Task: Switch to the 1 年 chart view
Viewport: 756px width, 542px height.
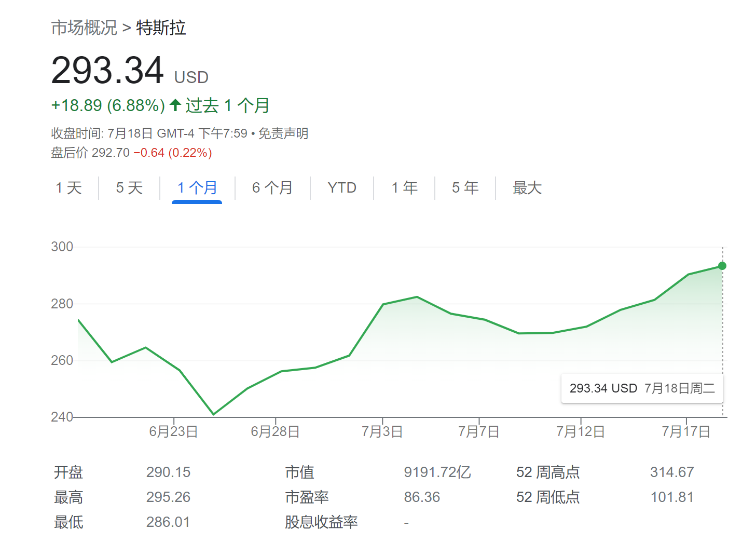Action: point(404,188)
